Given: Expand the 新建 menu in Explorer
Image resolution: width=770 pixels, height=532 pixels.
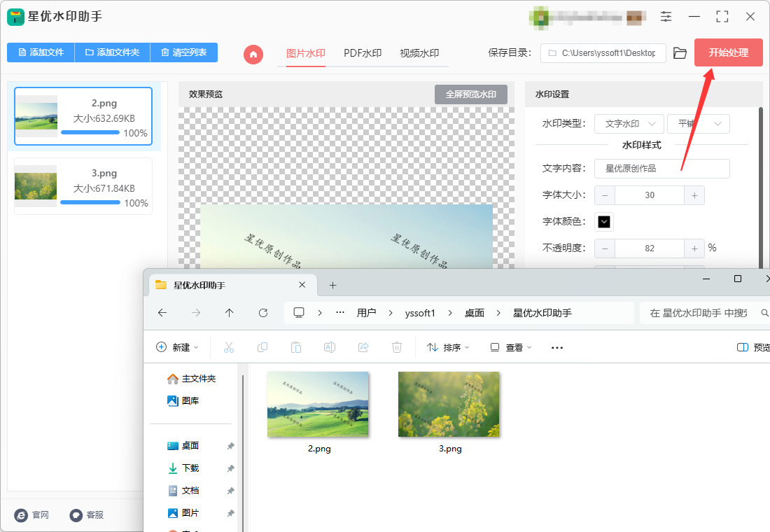Looking at the screenshot, I should [x=177, y=347].
